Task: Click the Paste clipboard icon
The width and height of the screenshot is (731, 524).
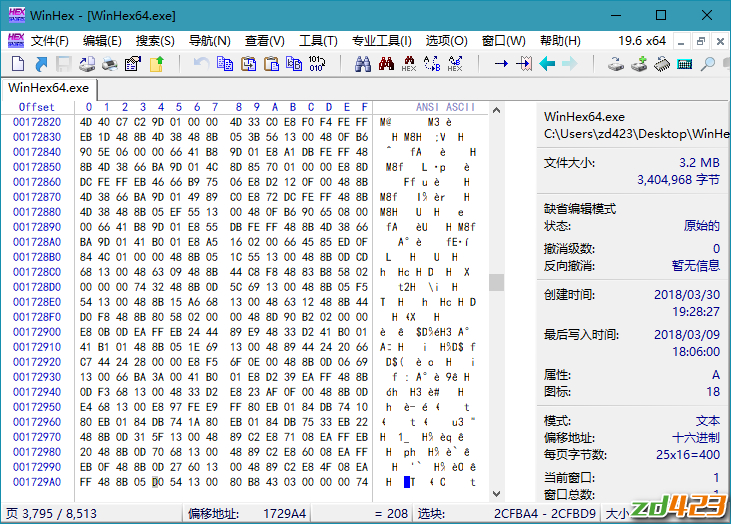Action: pos(271,63)
